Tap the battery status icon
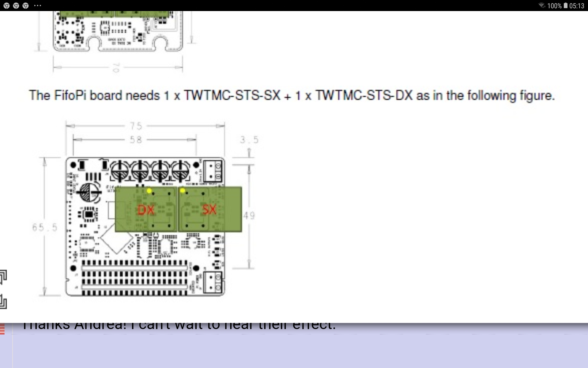 (x=566, y=6)
